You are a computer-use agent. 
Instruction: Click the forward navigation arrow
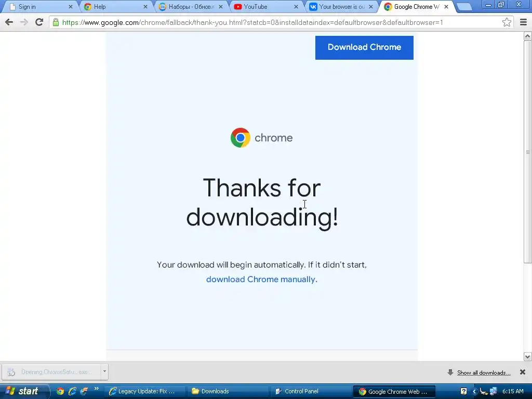[24, 22]
